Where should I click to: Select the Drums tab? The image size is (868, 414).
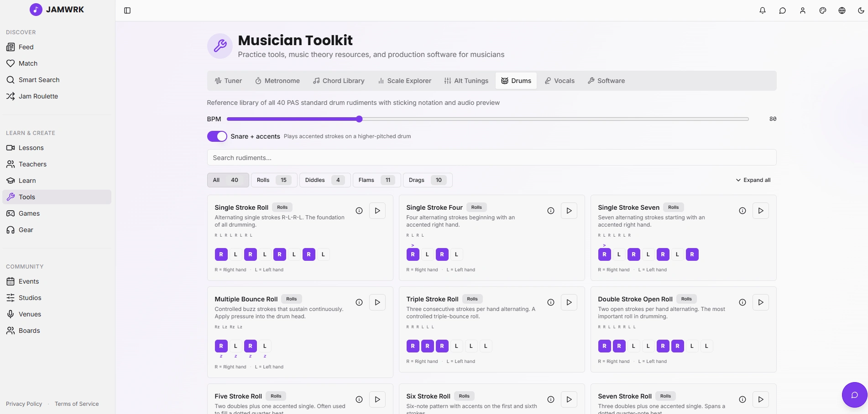516,81
